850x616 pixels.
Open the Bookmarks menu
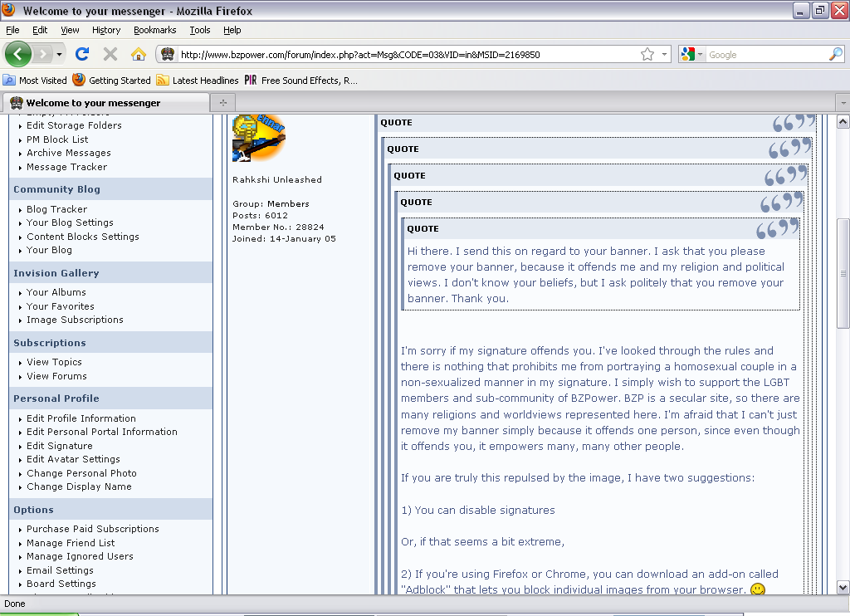154,30
